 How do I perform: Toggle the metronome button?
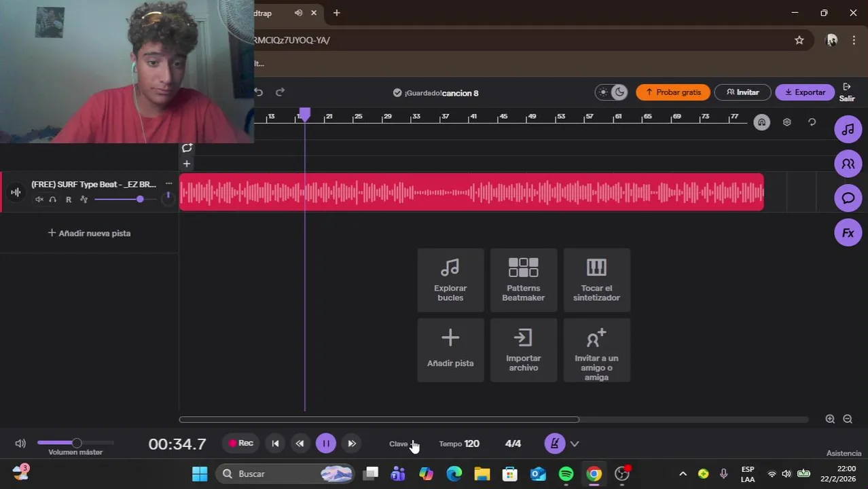554,443
